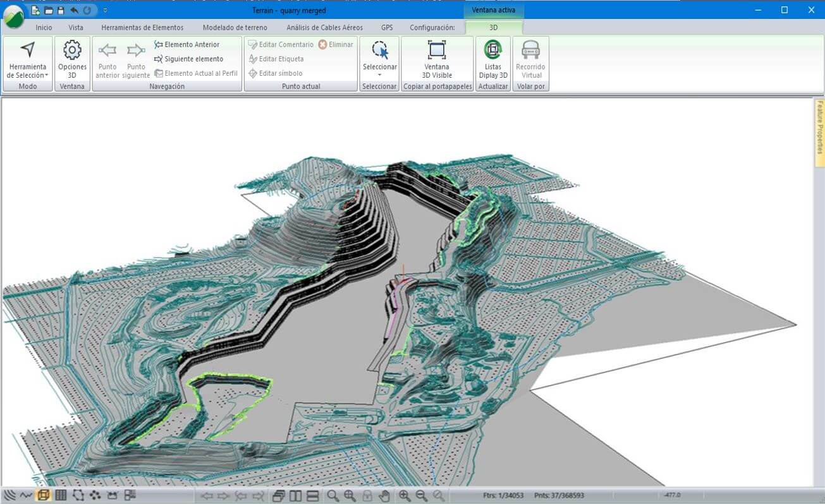
Task: Toggle the highlighted 3D view button in status bar
Action: coord(44,496)
